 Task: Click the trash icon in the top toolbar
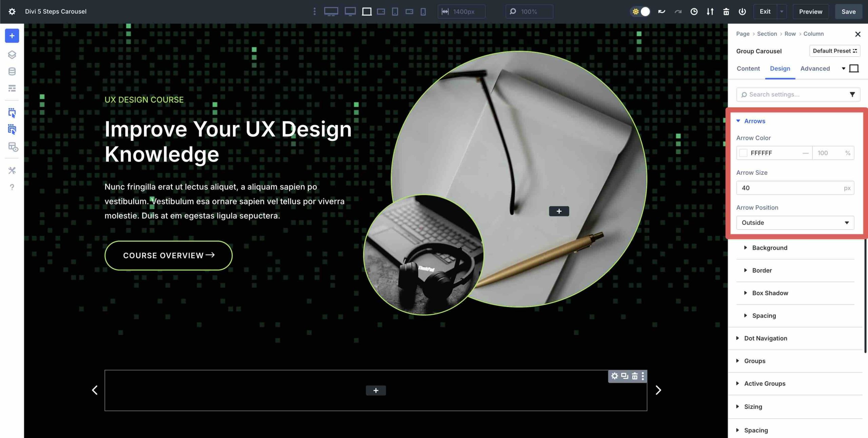coord(726,12)
